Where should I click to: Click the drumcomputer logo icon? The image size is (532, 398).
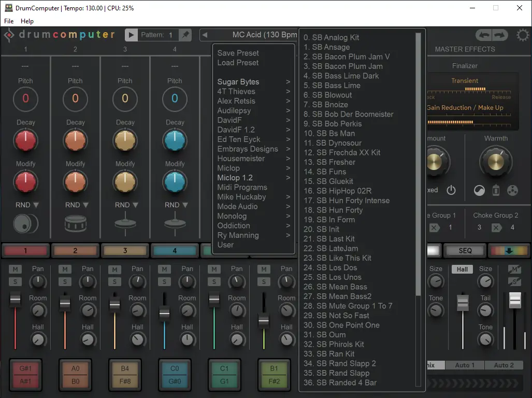tap(9, 35)
